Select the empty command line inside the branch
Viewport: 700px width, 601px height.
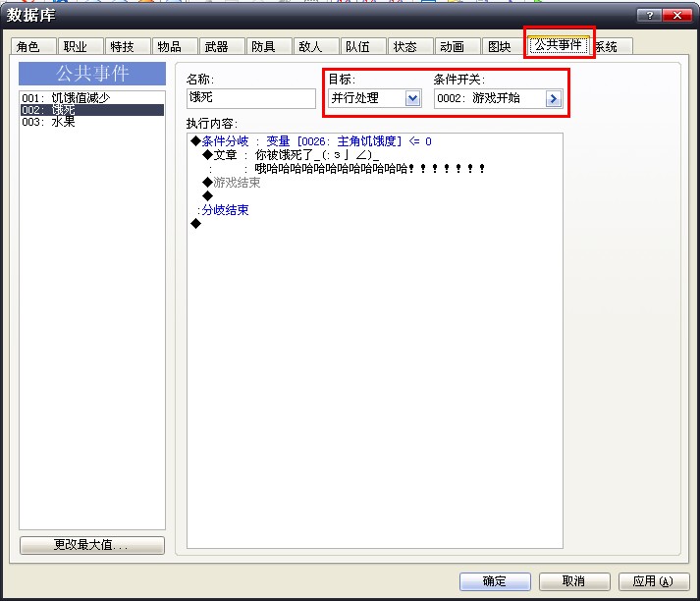207,195
